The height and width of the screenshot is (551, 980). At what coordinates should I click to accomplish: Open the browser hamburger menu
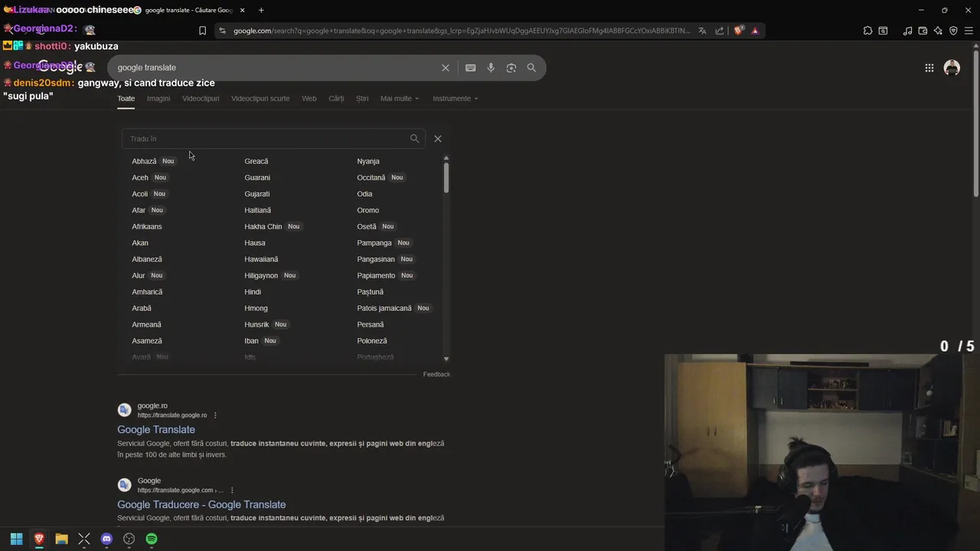pyautogui.click(x=969, y=31)
